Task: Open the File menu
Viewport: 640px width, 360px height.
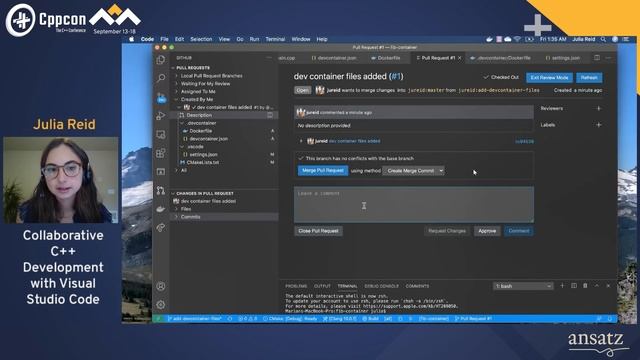Action: coord(164,39)
